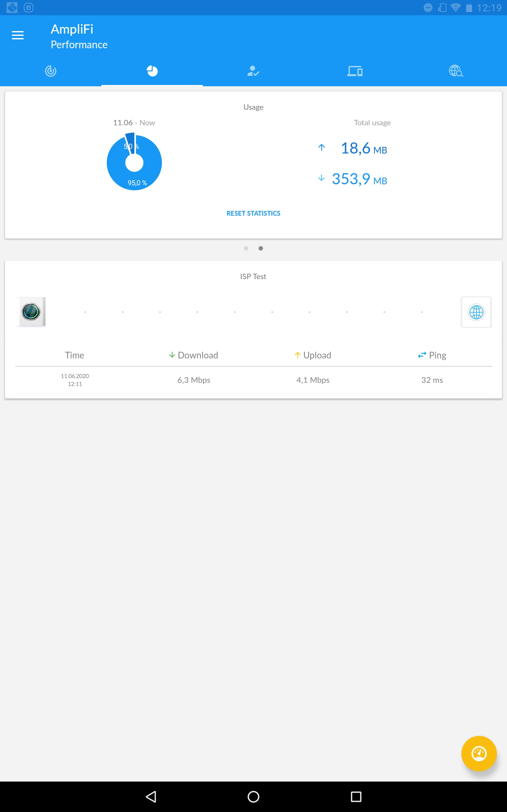This screenshot has width=507, height=812.
Task: Click the Ping column header
Action: (432, 355)
